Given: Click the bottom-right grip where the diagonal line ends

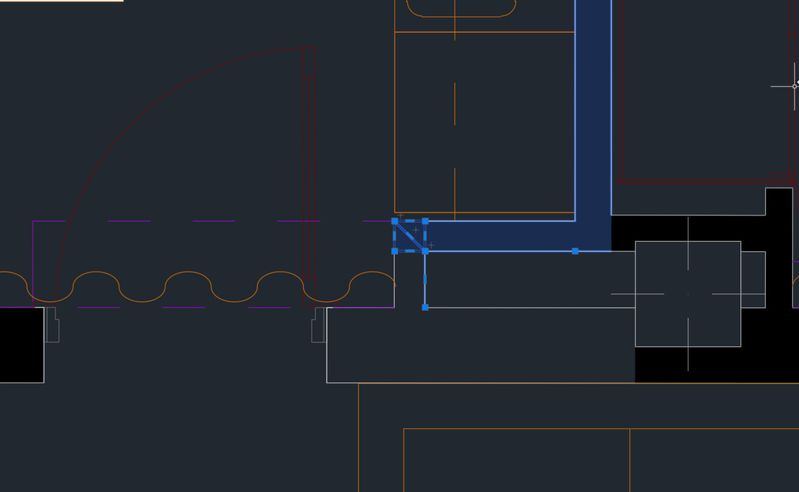Looking at the screenshot, I should (425, 251).
